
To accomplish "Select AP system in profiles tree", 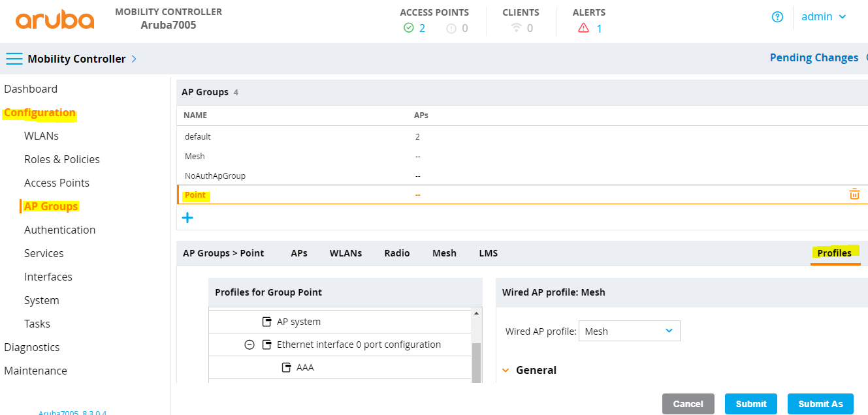I will pyautogui.click(x=298, y=322).
